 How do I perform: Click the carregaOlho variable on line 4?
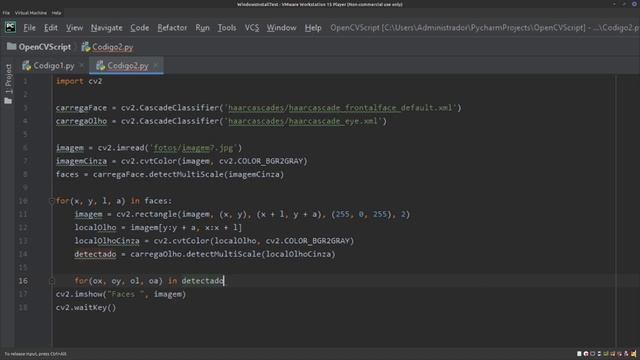(x=81, y=121)
